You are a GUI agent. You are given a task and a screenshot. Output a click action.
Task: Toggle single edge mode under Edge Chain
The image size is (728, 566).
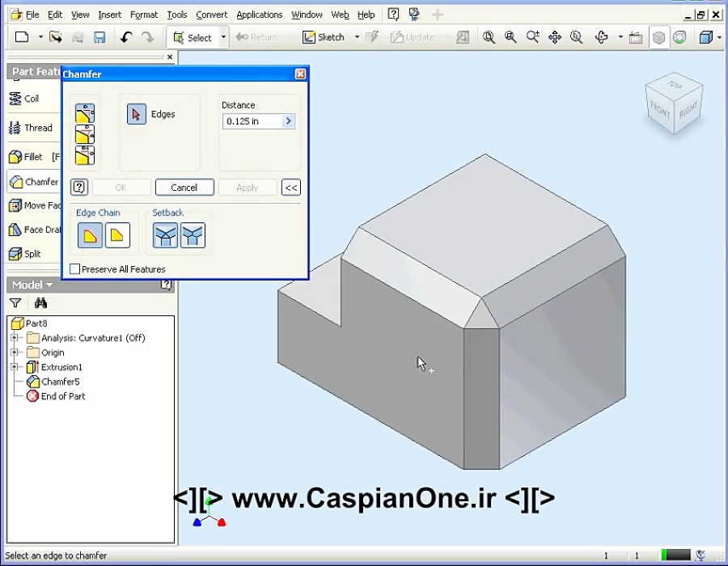117,234
